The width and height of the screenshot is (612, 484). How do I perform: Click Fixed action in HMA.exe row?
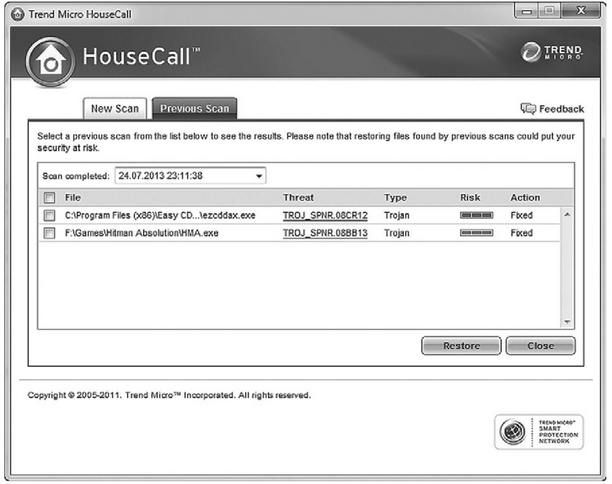[521, 233]
